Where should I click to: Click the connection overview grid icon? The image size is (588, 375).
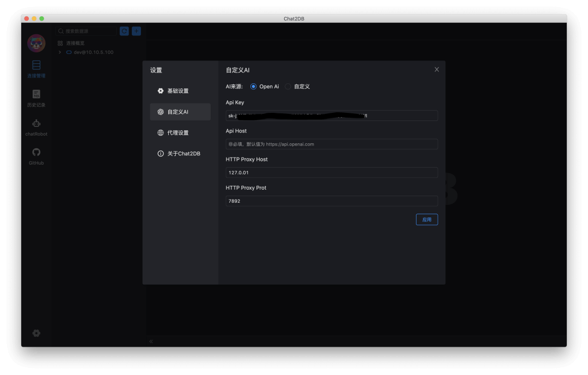pyautogui.click(x=60, y=43)
